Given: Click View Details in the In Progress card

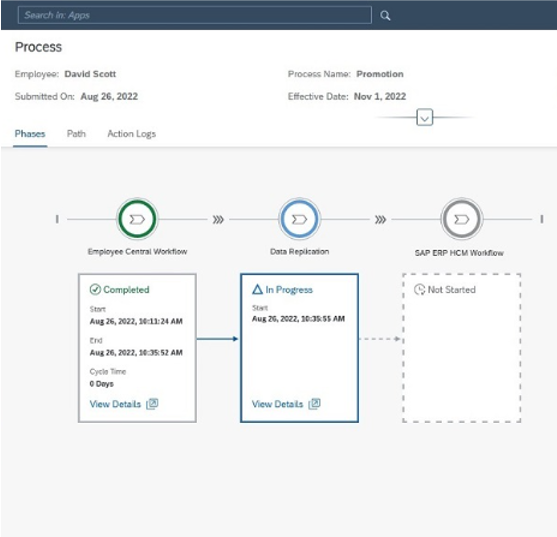Looking at the screenshot, I should pos(277,404).
